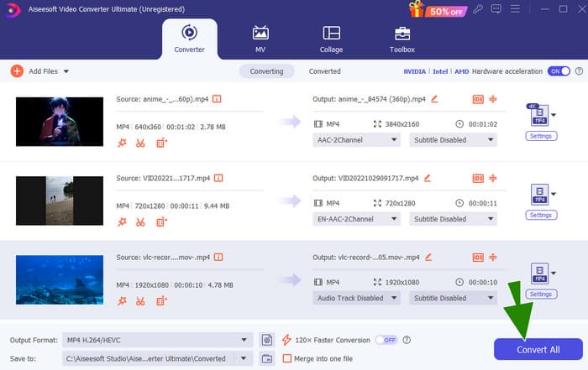588x370 pixels.
Task: View info for vlc-record source file
Action: (218, 257)
